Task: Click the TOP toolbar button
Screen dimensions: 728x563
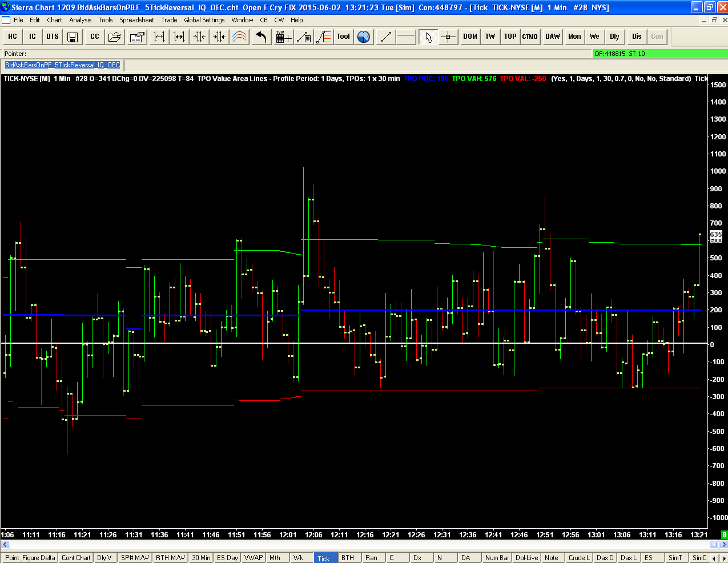Action: (510, 37)
